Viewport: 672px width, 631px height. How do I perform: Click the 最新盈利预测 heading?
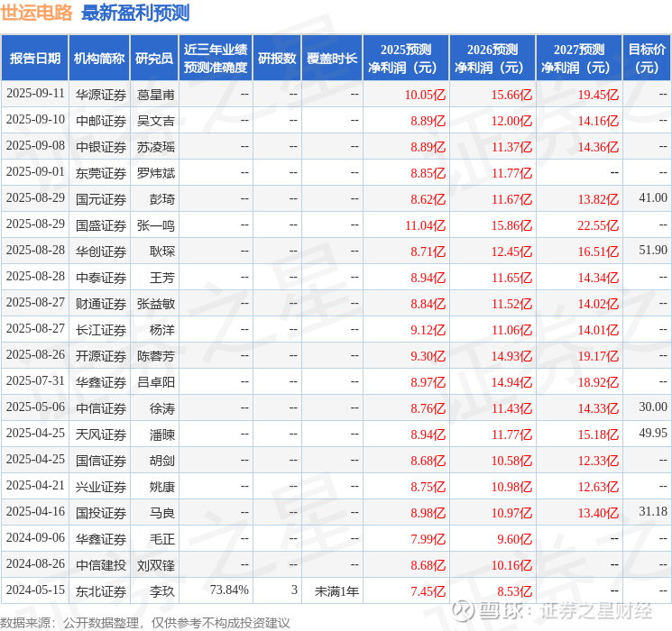135,13
